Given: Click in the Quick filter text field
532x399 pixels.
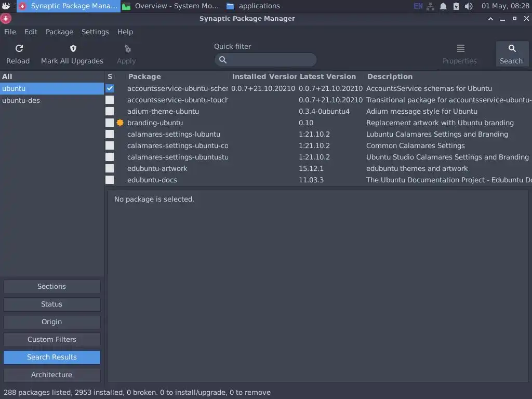Looking at the screenshot, I should tap(265, 60).
